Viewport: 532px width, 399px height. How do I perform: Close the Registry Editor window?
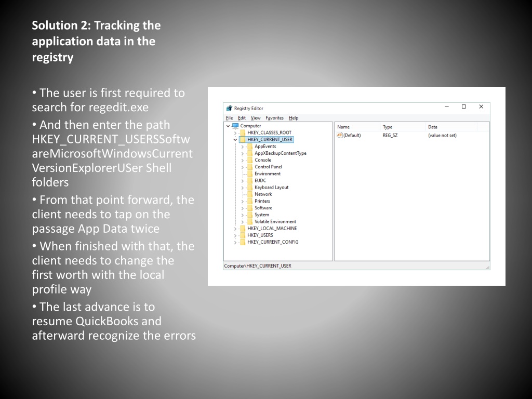click(x=481, y=107)
